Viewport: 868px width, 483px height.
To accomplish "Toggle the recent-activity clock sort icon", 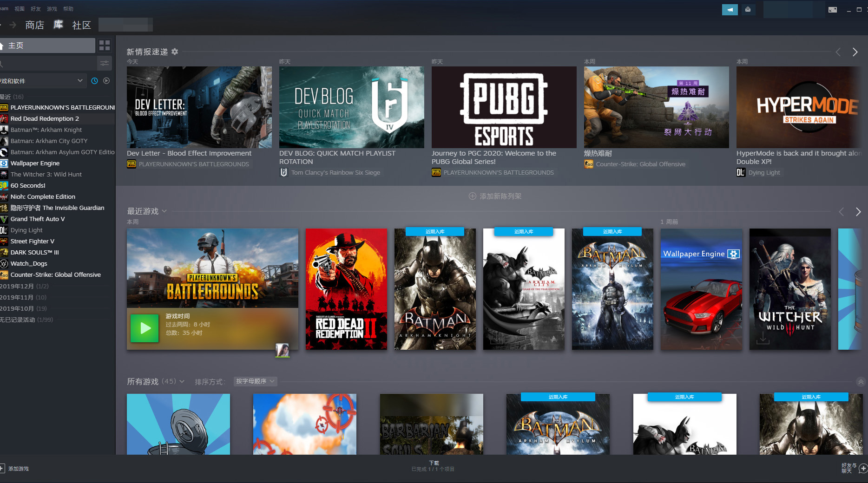I will [94, 81].
